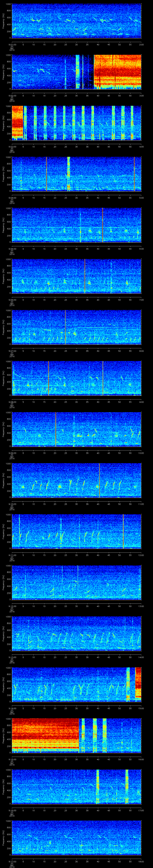
Task: Select the 9:12:00 start time label
Action: tap(12, 606)
